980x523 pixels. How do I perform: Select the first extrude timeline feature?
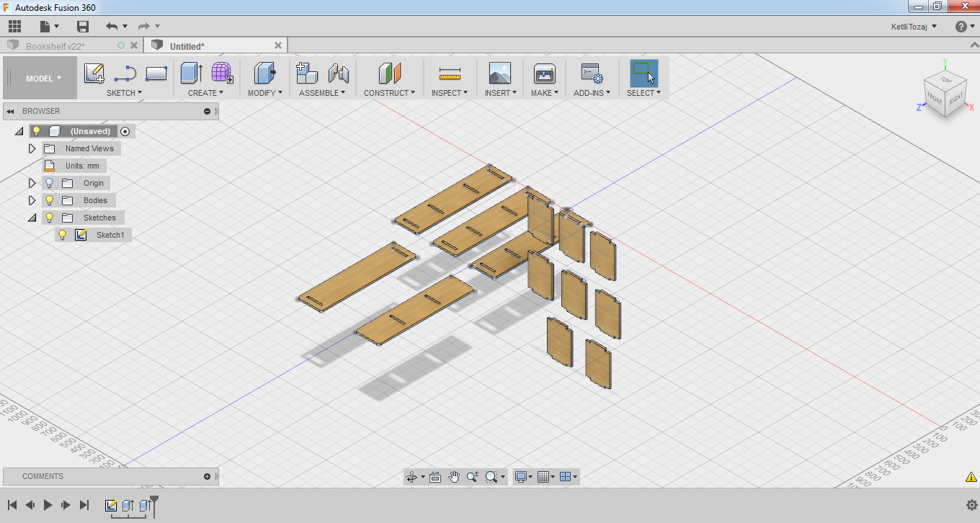point(128,505)
